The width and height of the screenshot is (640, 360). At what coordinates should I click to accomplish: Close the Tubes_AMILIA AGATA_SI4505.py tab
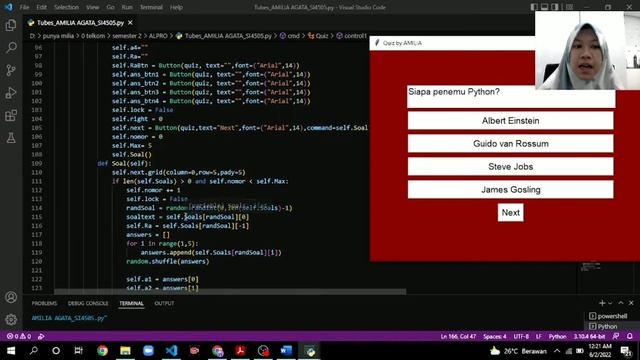coord(130,23)
